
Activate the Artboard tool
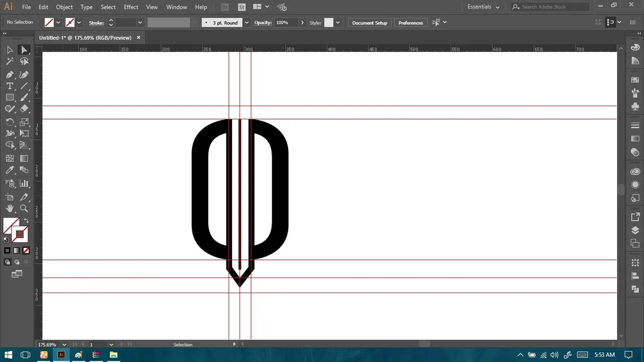[x=10, y=197]
